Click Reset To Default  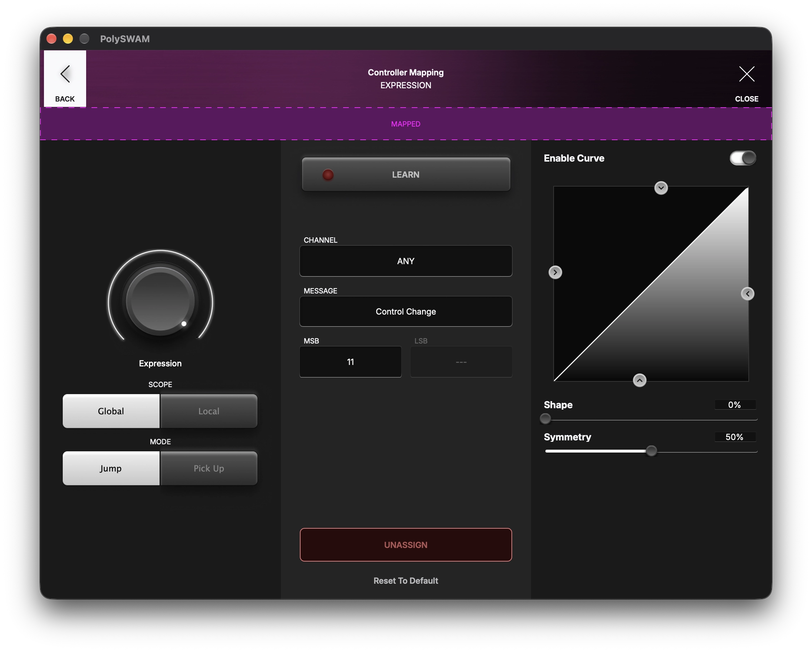pos(406,581)
